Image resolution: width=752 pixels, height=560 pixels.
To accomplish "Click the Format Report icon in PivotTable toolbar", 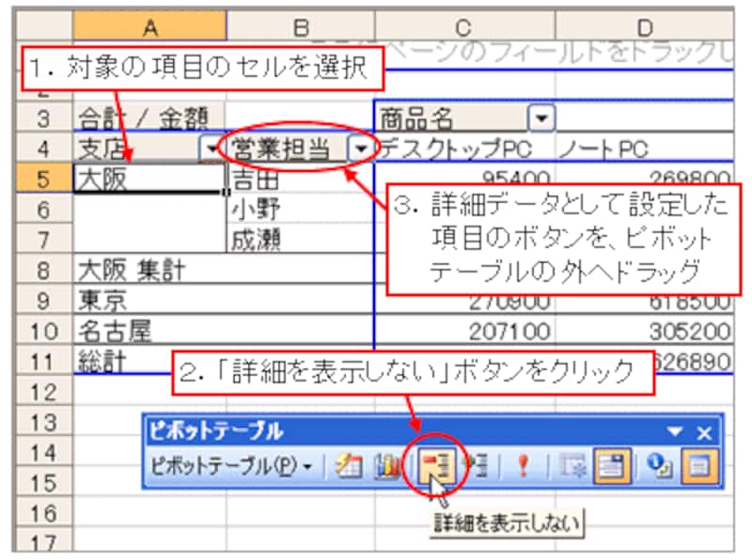I will coord(349,465).
